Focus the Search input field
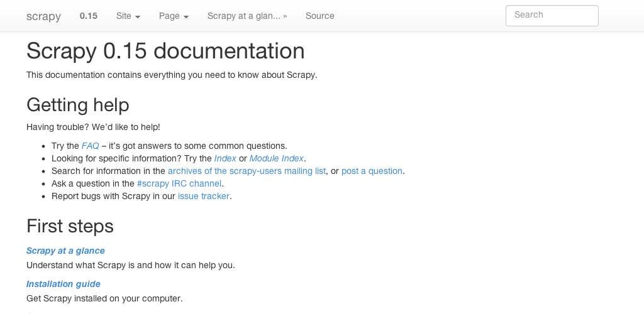This screenshot has width=644, height=314. click(x=552, y=16)
